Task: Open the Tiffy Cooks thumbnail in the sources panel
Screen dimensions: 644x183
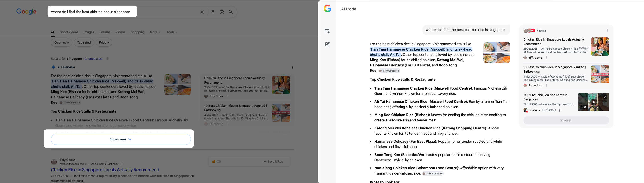Action: [x=600, y=47]
